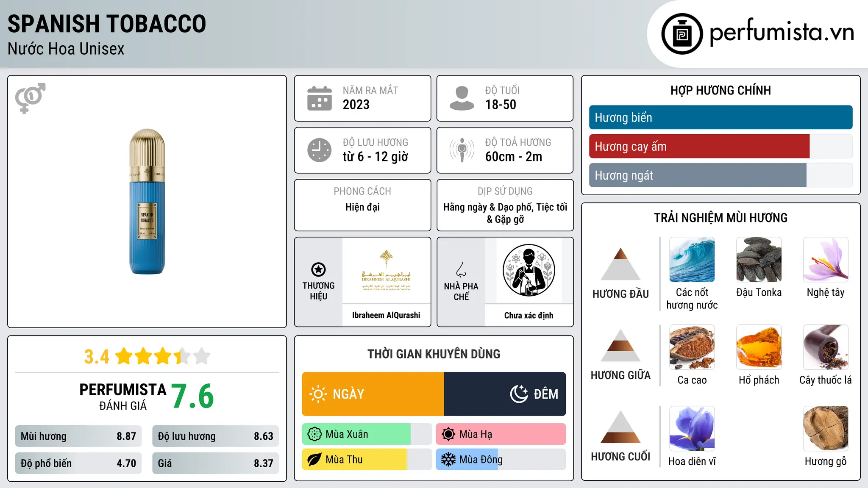Click the launch year 2023
The width and height of the screenshot is (868, 488).
coord(356,105)
